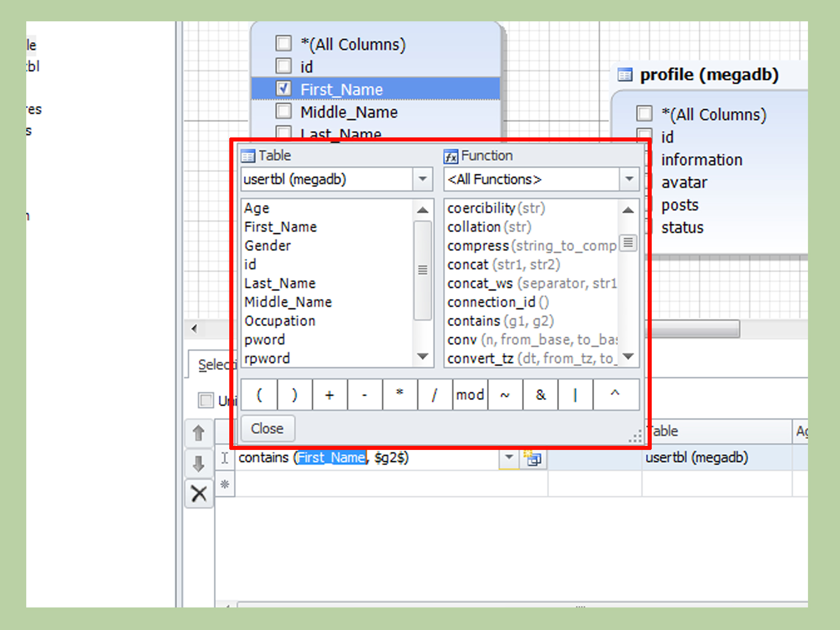This screenshot has height=630, width=840.
Task: Open the dropdown arrow of contains expression field
Action: pyautogui.click(x=509, y=457)
